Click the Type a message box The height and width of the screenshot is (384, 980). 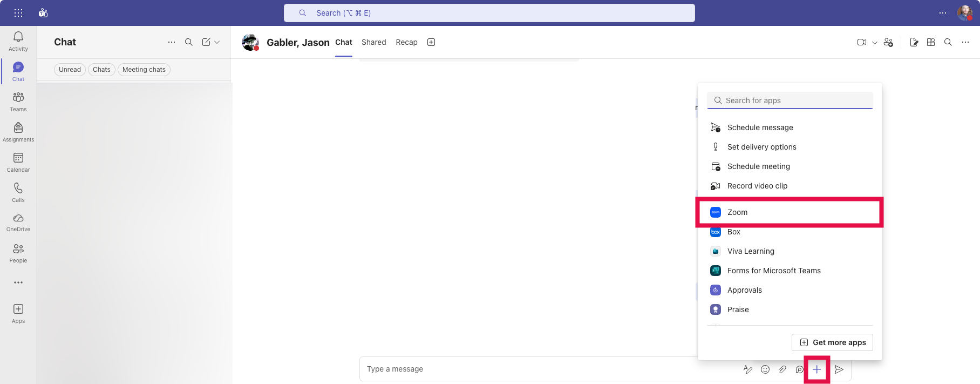point(550,369)
